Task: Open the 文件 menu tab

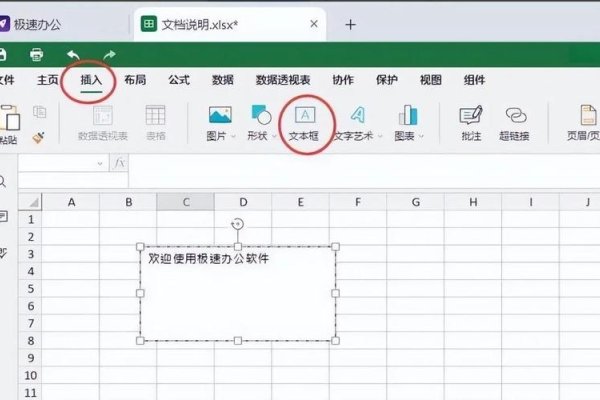Action: (7, 80)
